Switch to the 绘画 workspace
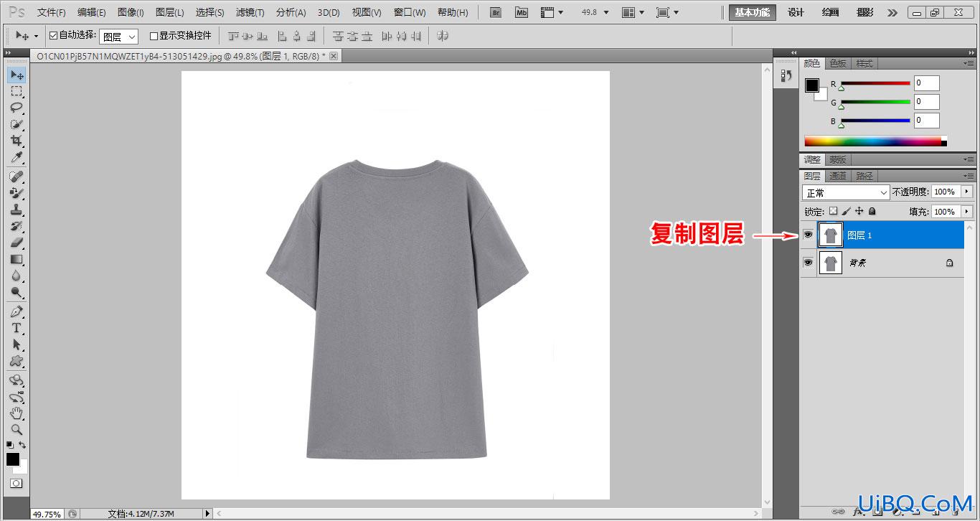Image resolution: width=980 pixels, height=521 pixels. [830, 12]
